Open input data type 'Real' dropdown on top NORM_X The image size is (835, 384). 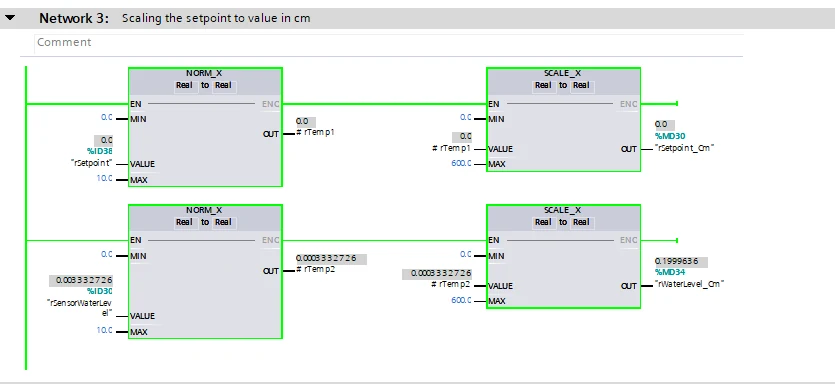click(185, 85)
